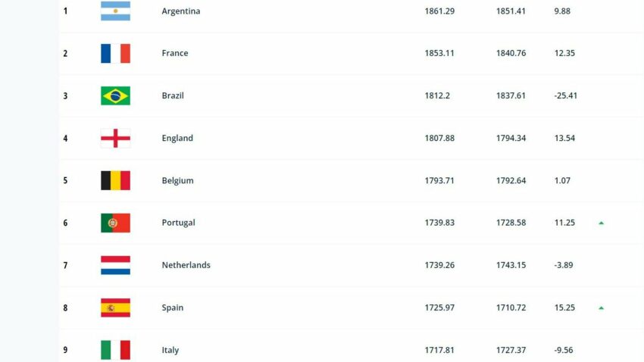Open the Belgium flag icon
The width and height of the screenshot is (644, 362).
click(115, 180)
